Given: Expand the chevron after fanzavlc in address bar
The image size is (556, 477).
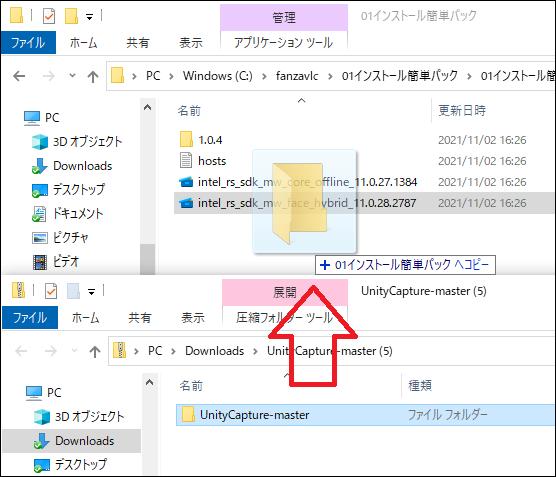Looking at the screenshot, I should (x=330, y=76).
